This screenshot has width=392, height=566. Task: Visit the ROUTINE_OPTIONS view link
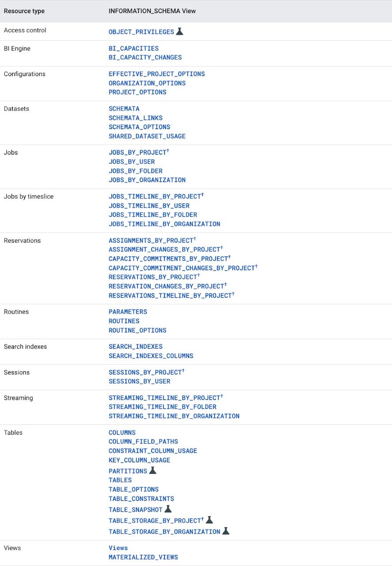click(137, 330)
